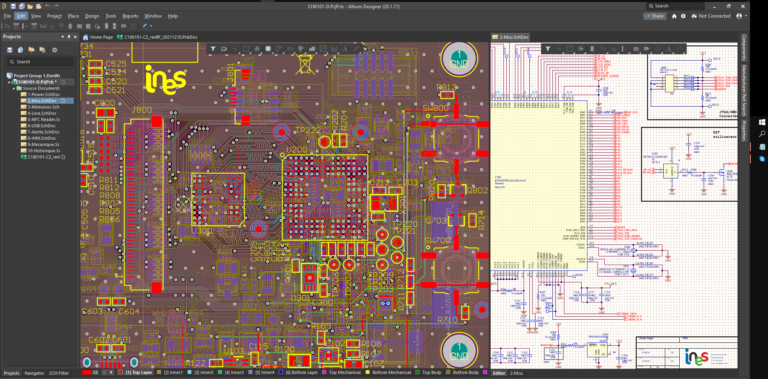Open the Projects panel dropdown arrow
This screenshot has height=379, width=768.
[x=62, y=37]
